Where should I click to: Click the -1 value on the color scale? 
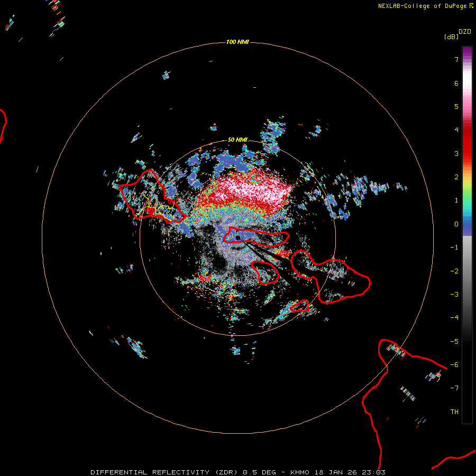[x=454, y=248]
